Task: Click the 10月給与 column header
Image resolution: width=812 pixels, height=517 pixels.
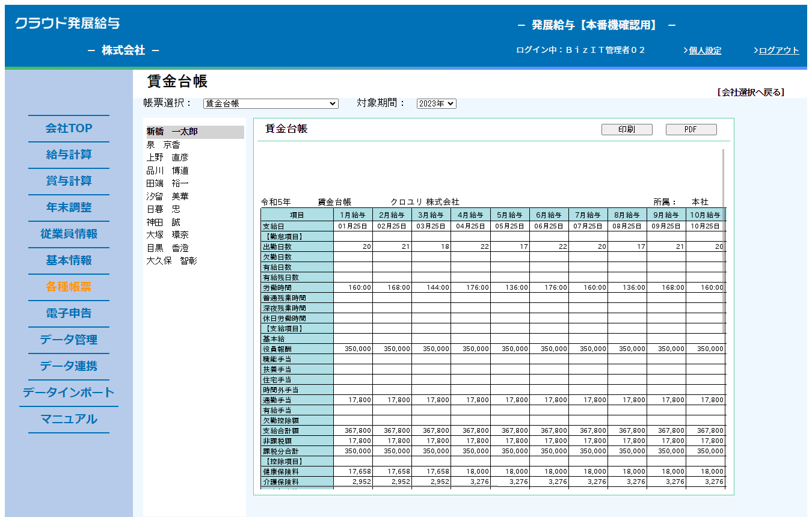Action: 706,215
